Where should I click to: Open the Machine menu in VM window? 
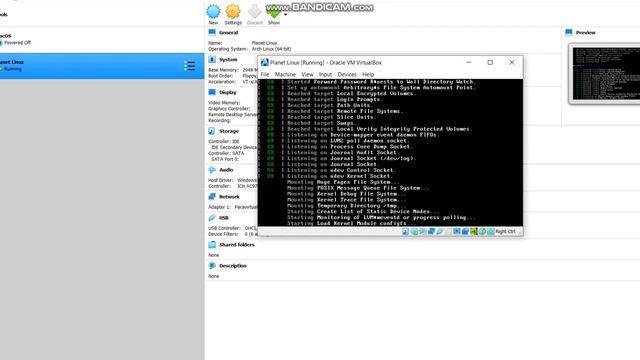coord(285,74)
